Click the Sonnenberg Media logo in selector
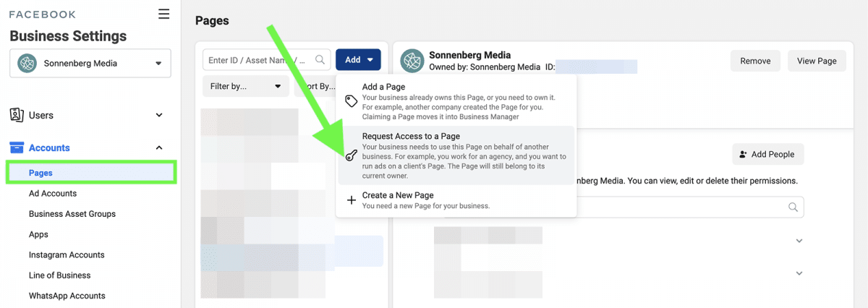The width and height of the screenshot is (868, 308). pos(27,63)
